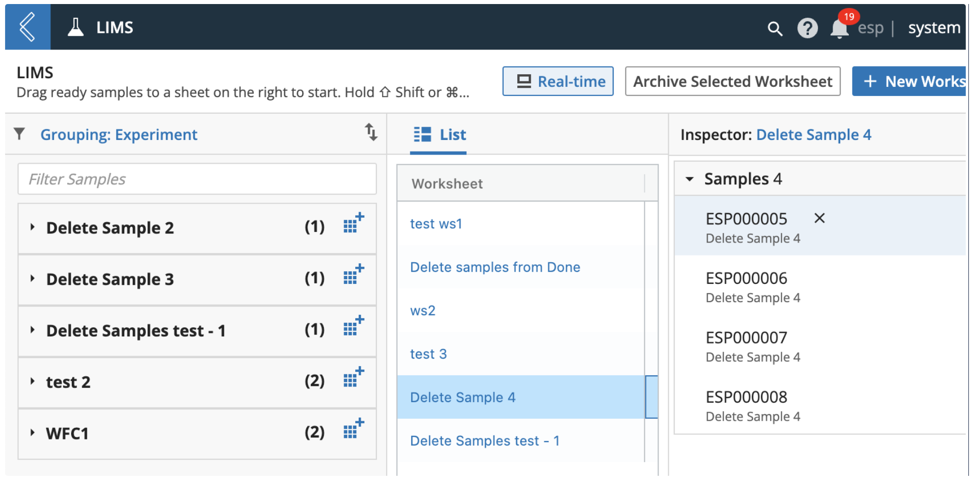Viewport: 980px width, 491px height.
Task: Open the Grouping: Experiment selector
Action: click(119, 134)
